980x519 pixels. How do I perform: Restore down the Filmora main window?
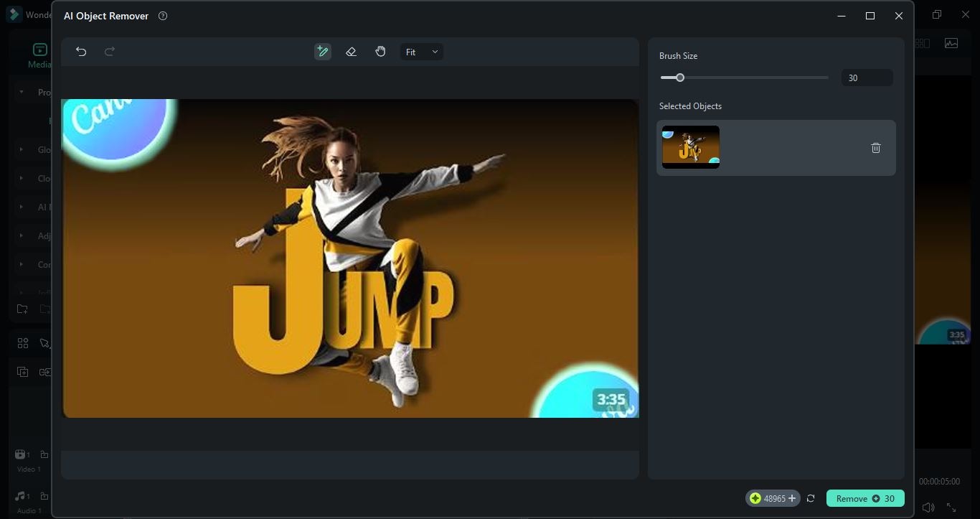pos(937,14)
